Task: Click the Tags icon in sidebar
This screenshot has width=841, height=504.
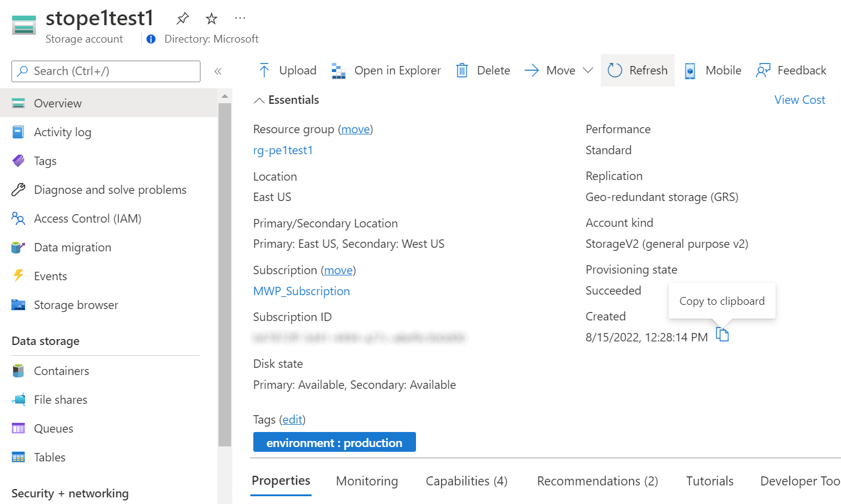Action: coord(18,161)
